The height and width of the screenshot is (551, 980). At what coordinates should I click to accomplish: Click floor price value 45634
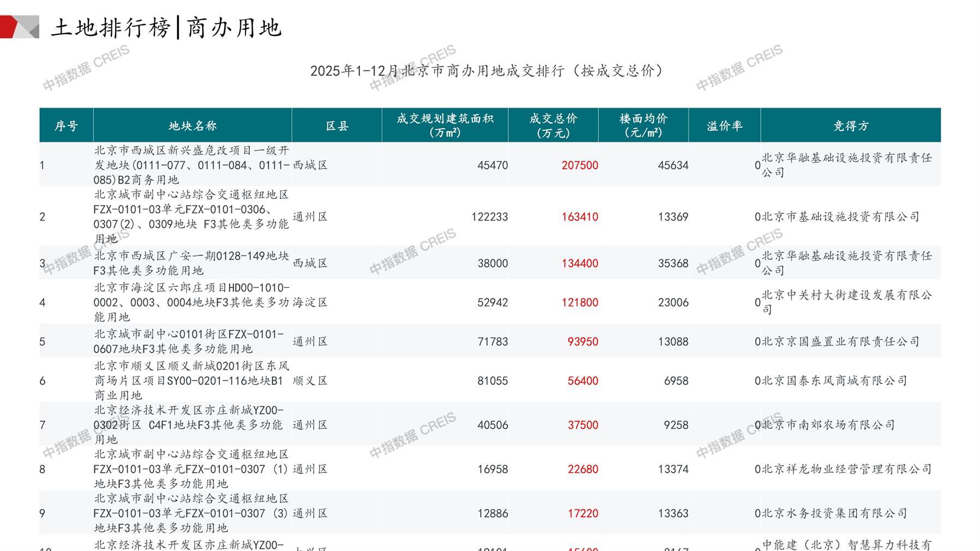(673, 165)
